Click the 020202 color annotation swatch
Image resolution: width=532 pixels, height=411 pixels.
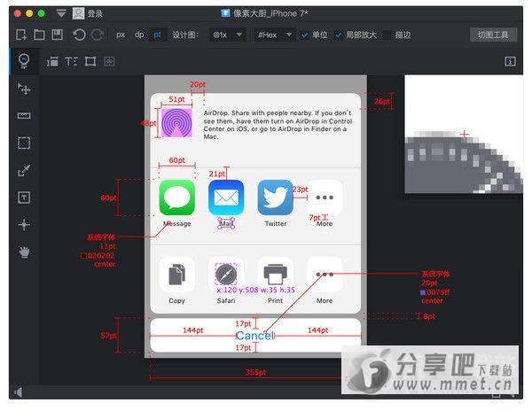83,255
